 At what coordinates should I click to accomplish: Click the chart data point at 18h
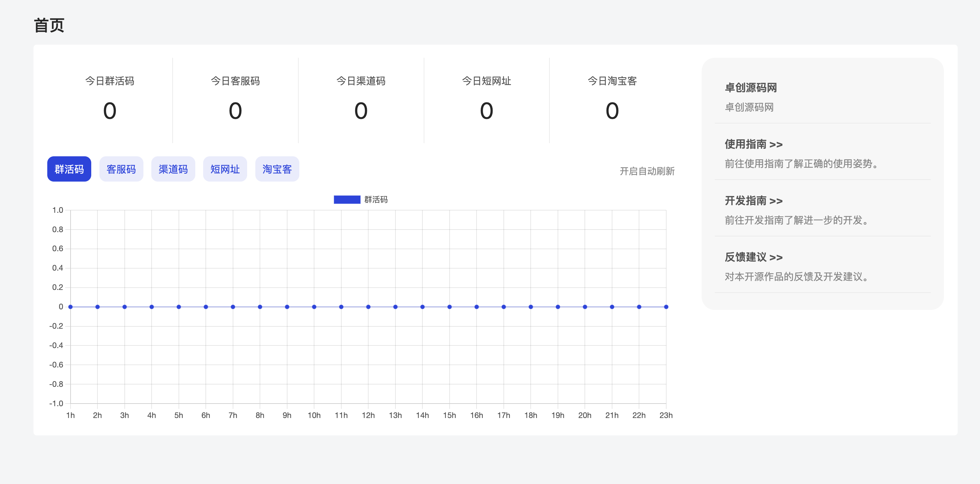531,307
